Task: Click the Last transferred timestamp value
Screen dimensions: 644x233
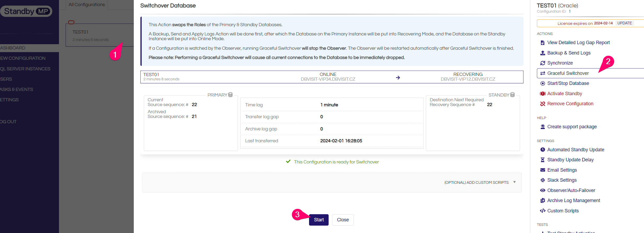Action: (341, 141)
